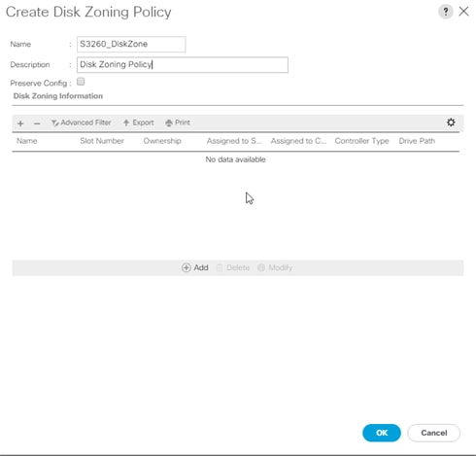Click the minus icon in table toolbar
The width and height of the screenshot is (476, 456).
point(37,123)
